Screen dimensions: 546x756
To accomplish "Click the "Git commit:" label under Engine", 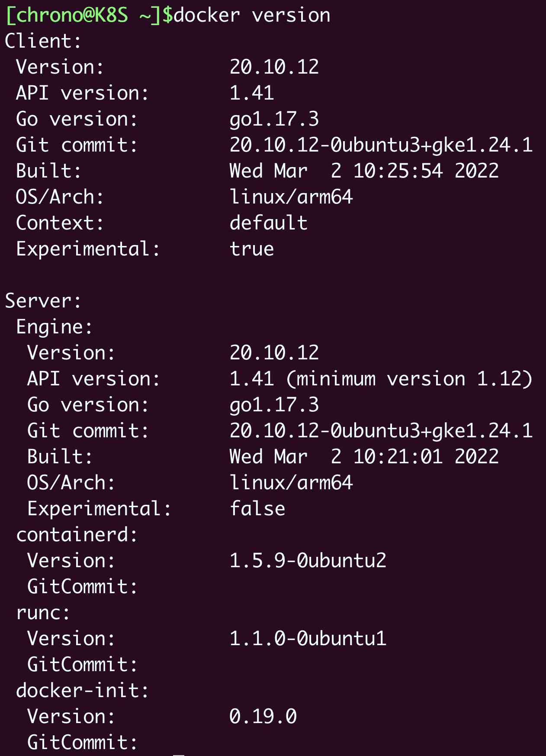I will 88,431.
